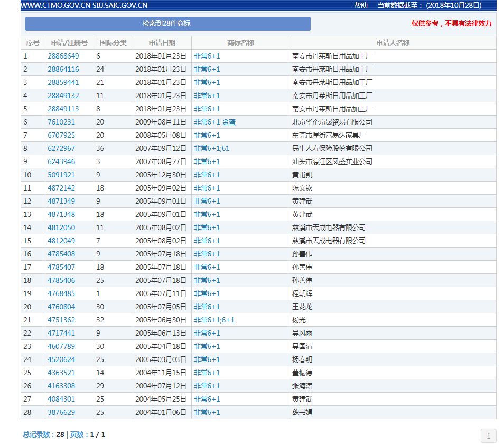Open registration number 4871348
Screen dimensions: 504x447
click(61, 214)
